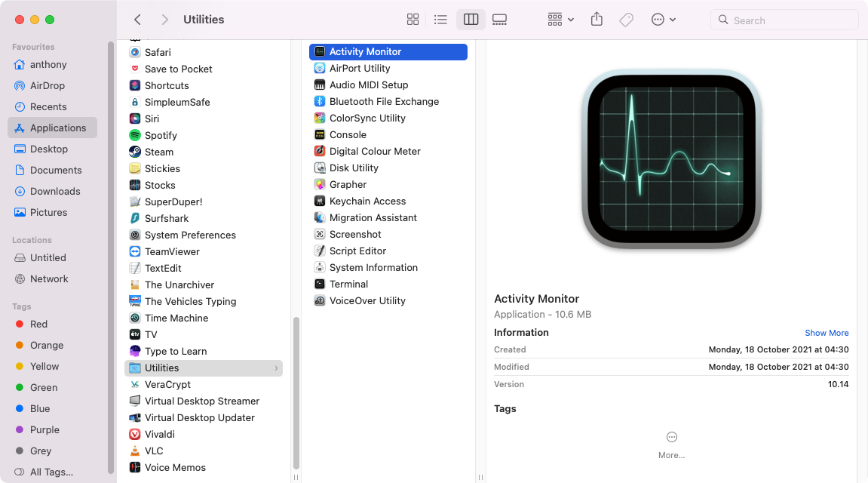Select the Keychain Access icon
The height and width of the screenshot is (483, 868).
pyautogui.click(x=320, y=201)
